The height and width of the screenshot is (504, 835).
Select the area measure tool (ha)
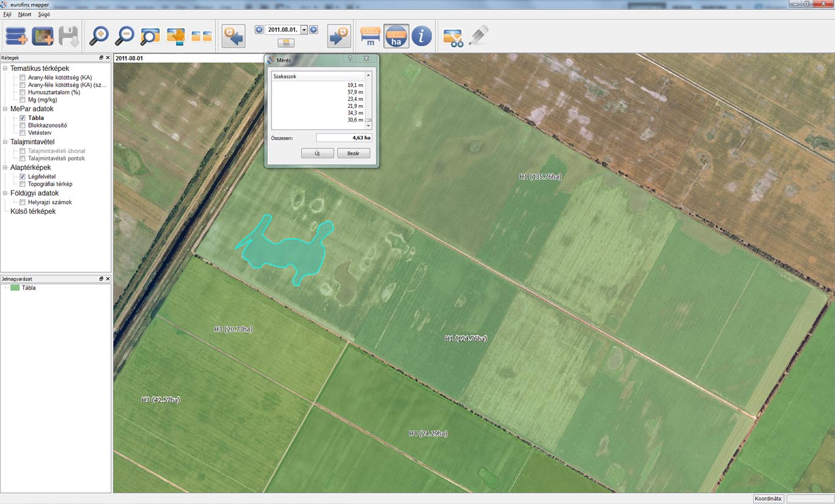click(x=396, y=37)
